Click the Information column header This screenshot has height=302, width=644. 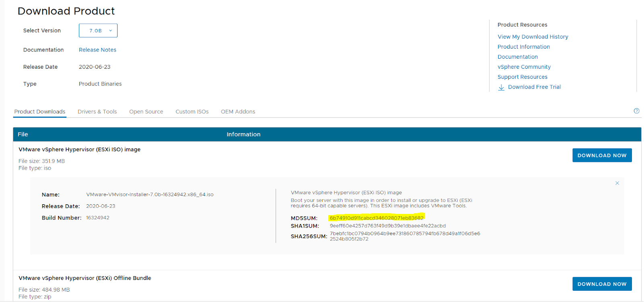pos(244,134)
